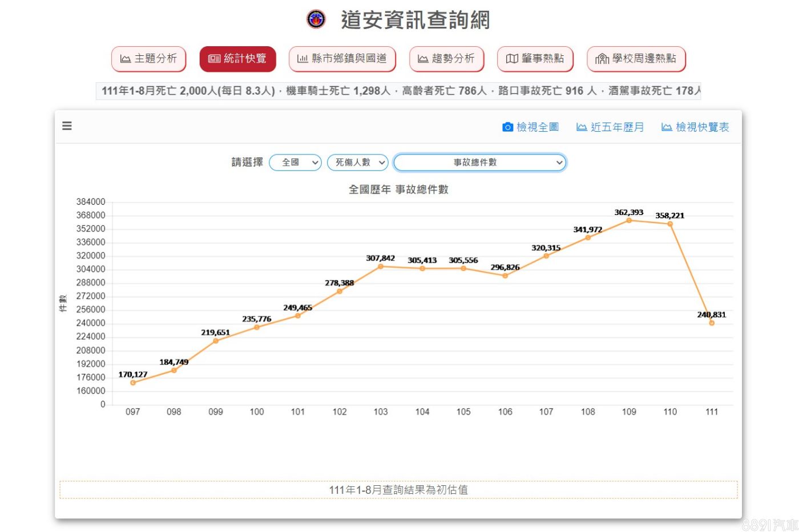Click the scrolling death statistics ticker text

click(x=398, y=91)
